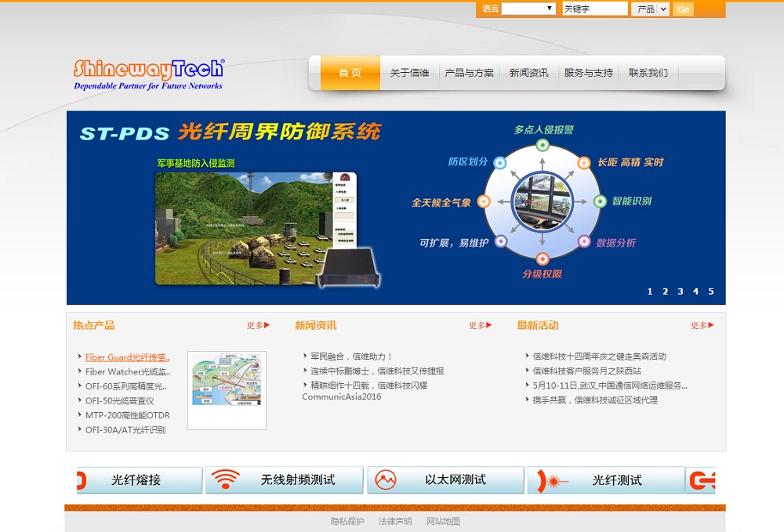Image resolution: width=784 pixels, height=532 pixels.
Task: Open the OFI-60系列高精度光 product link
Action: point(126,386)
